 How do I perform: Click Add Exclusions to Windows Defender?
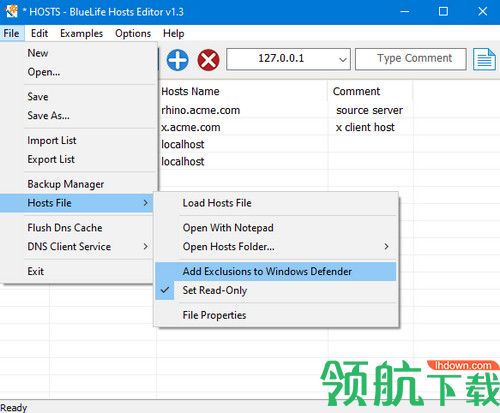(x=276, y=271)
